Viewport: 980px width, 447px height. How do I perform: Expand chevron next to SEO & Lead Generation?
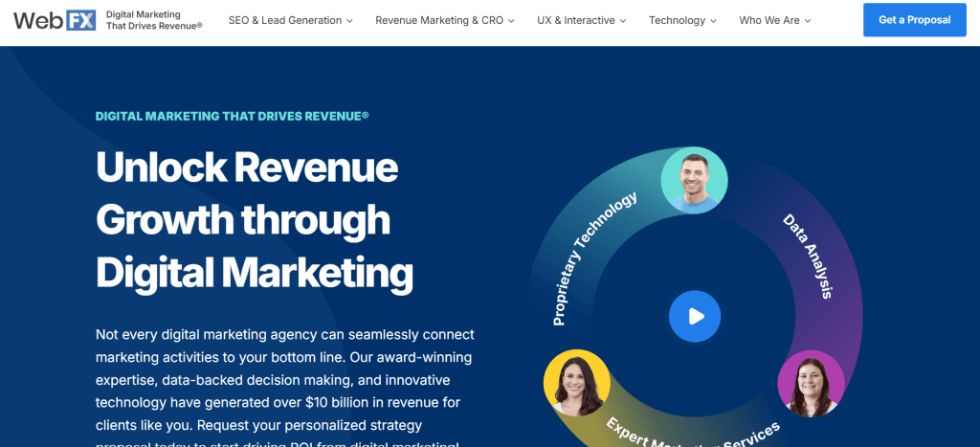pos(349,21)
